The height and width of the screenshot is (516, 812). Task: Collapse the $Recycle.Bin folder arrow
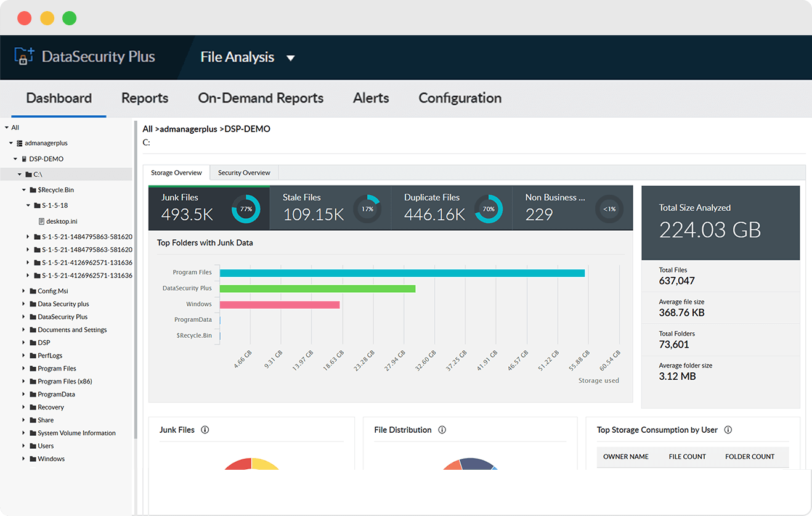pyautogui.click(x=24, y=190)
